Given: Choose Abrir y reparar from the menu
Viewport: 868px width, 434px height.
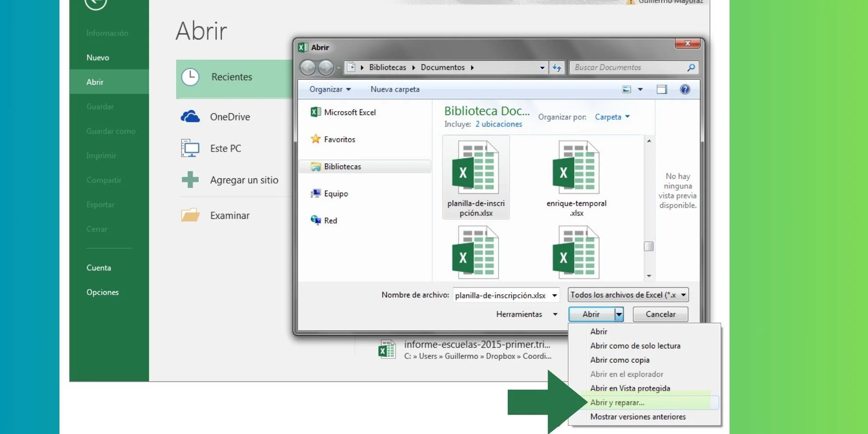Looking at the screenshot, I should [x=617, y=402].
